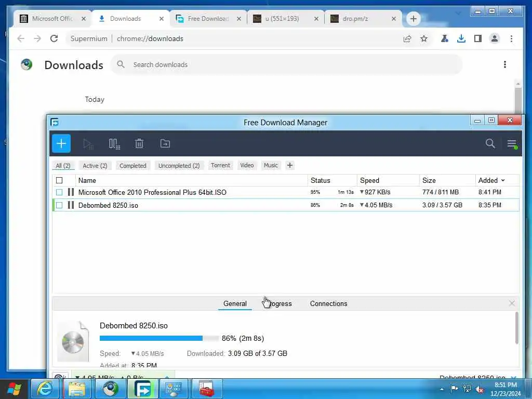Check the Debombed 8250.iso row checkbox
This screenshot has height=399, width=532.
[59, 205]
